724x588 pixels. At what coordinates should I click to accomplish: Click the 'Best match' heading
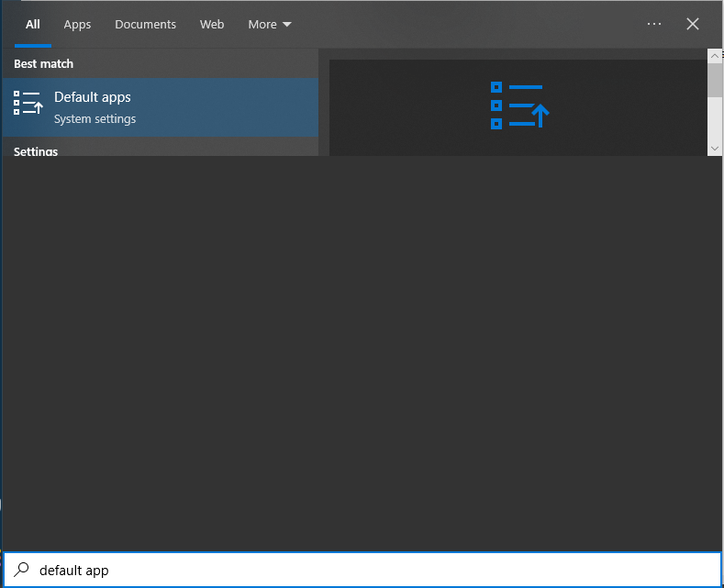pos(43,63)
